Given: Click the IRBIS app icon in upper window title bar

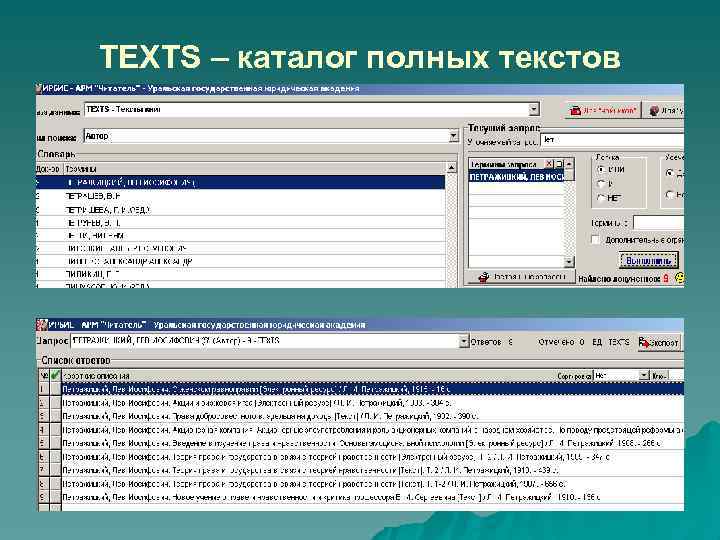Looking at the screenshot, I should [x=39, y=88].
